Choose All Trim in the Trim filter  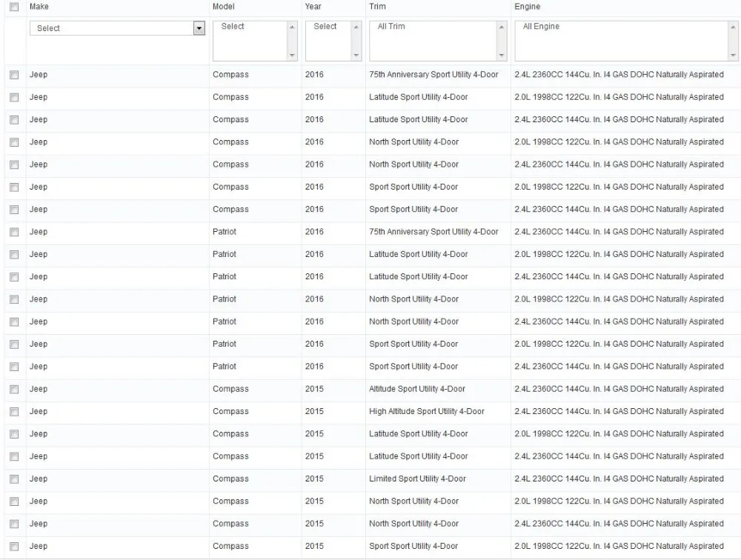tap(391, 27)
